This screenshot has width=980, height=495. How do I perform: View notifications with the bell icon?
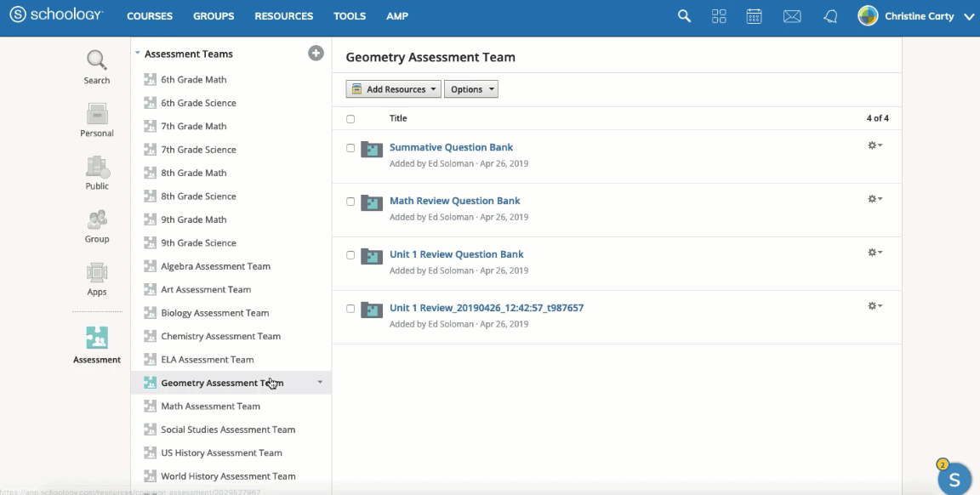[830, 15]
